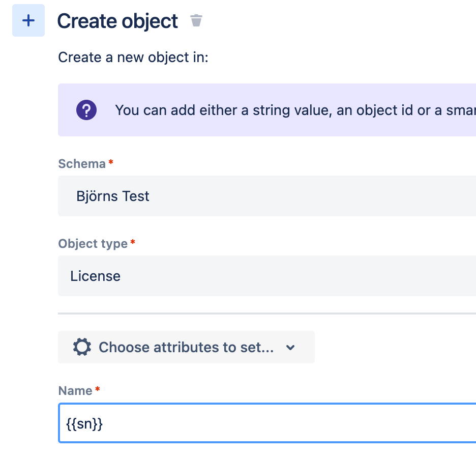476x455 pixels.
Task: Click the trash icon to delete the action
Action: point(196,20)
